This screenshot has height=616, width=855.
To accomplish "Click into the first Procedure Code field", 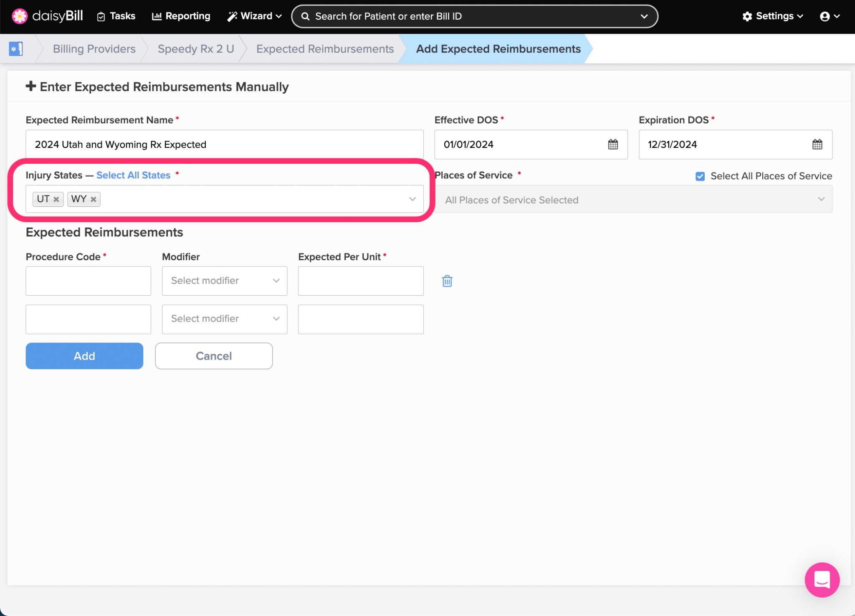I will tap(88, 281).
